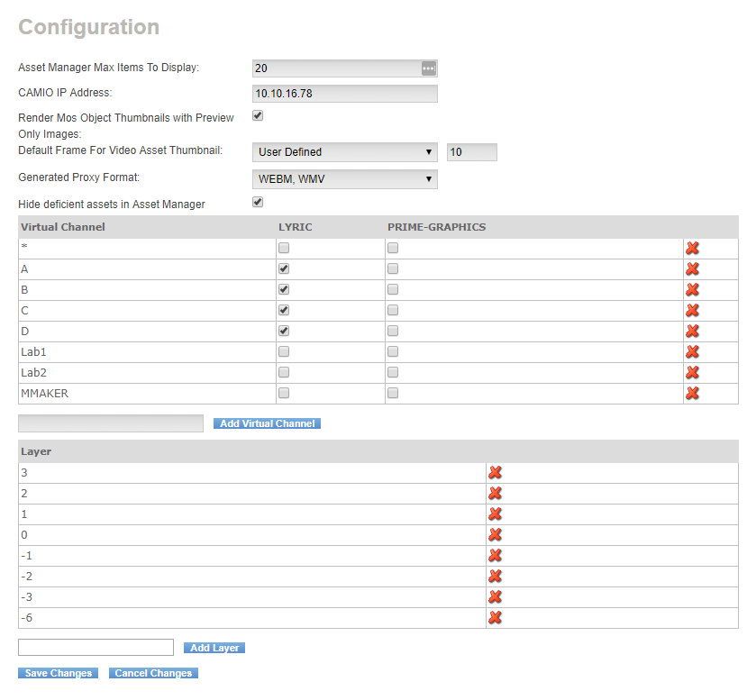Image resolution: width=756 pixels, height=700 pixels.
Task: Uncheck LYRIC for virtual channel A
Action: (284, 268)
